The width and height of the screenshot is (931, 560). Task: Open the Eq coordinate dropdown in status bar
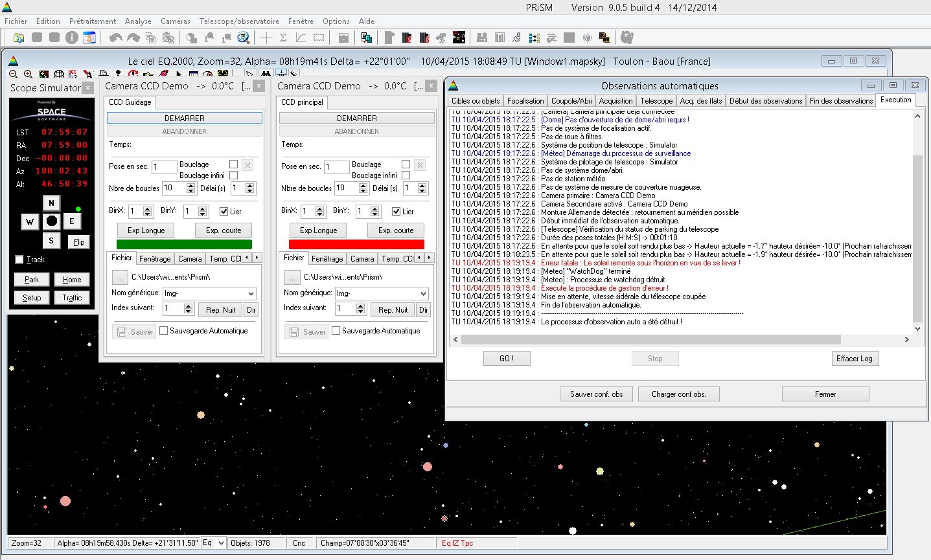click(221, 543)
